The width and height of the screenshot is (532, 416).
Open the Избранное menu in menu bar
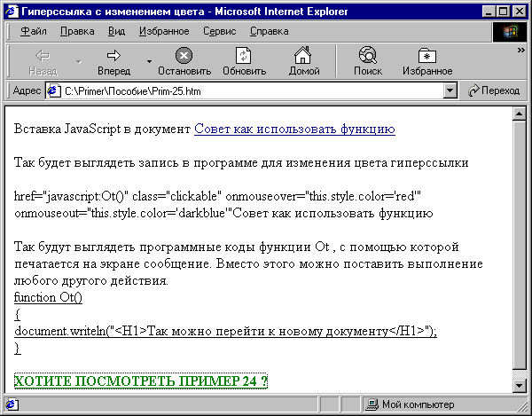pyautogui.click(x=164, y=31)
